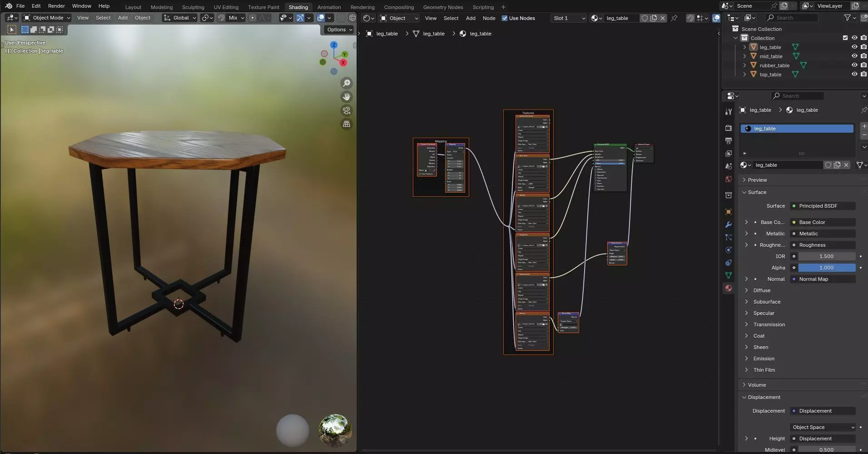Open the Object Constraints properties tab
This screenshot has height=454, width=868.
729,263
